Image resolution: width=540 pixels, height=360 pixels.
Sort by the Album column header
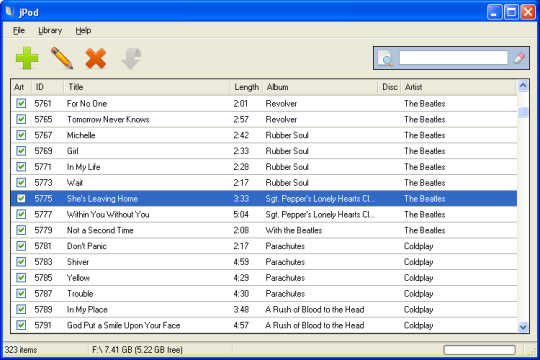point(321,87)
